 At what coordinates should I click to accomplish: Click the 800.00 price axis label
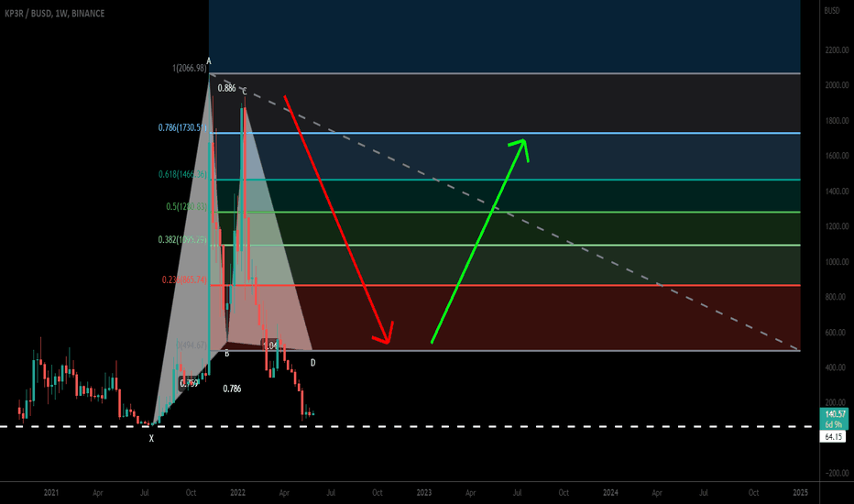tap(838, 297)
